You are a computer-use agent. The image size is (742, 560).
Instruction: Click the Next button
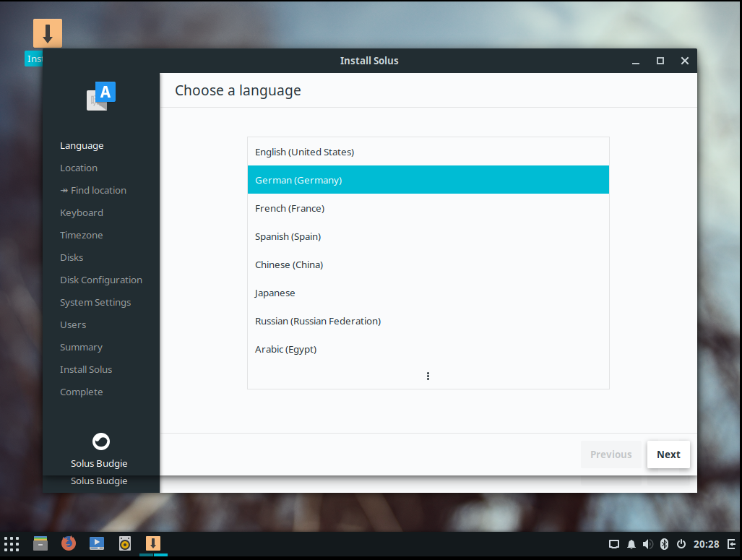(668, 455)
